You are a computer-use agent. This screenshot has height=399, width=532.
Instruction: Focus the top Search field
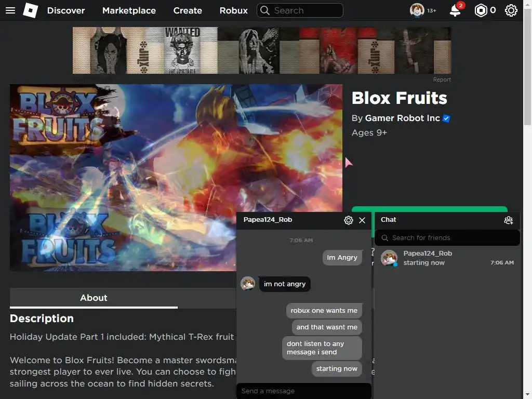(x=300, y=10)
